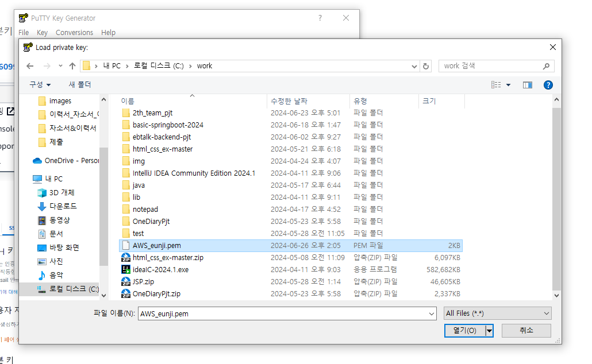Open Conversions menu in PuTTY Key Generator
The height and width of the screenshot is (364, 592).
tap(74, 33)
